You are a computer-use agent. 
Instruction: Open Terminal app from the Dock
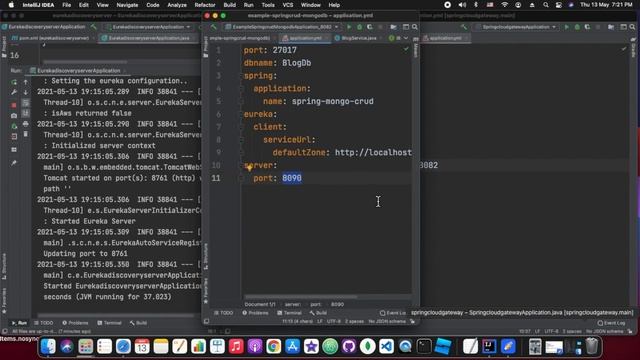point(424,347)
